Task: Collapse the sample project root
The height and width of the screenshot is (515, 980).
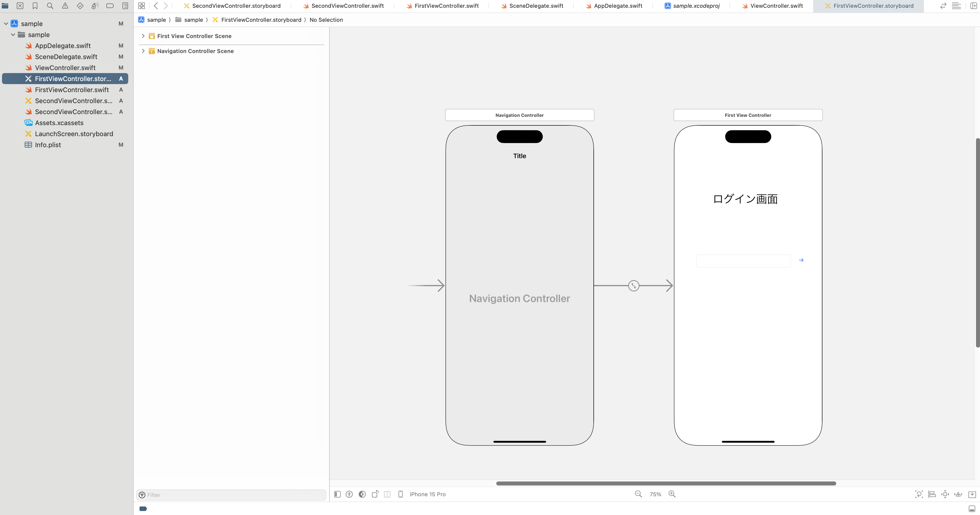Action: coord(6,24)
